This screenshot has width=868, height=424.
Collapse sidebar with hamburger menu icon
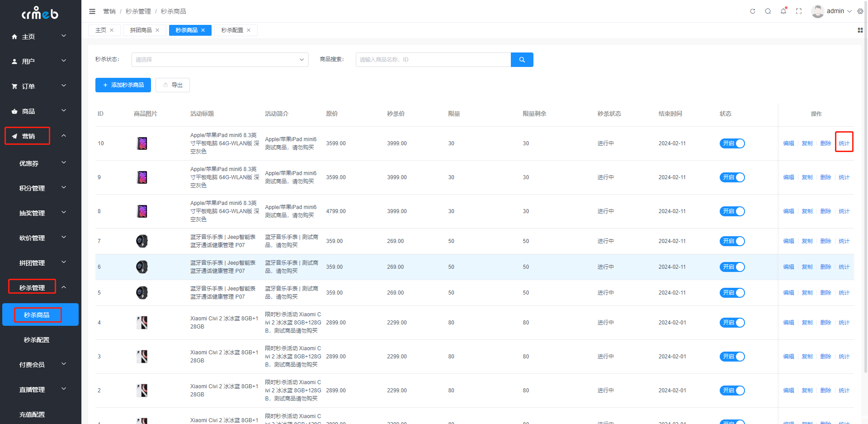[92, 11]
